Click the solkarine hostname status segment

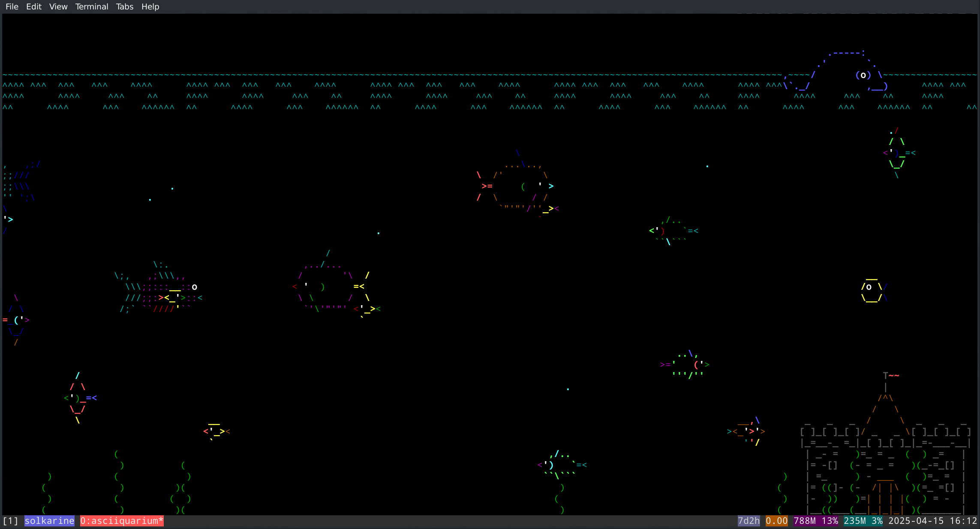(x=49, y=521)
